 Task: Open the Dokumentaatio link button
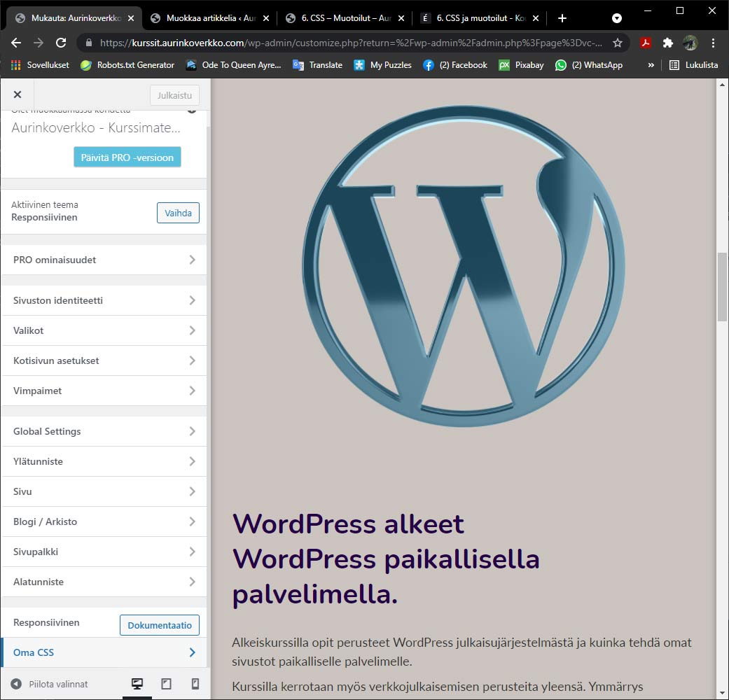160,625
